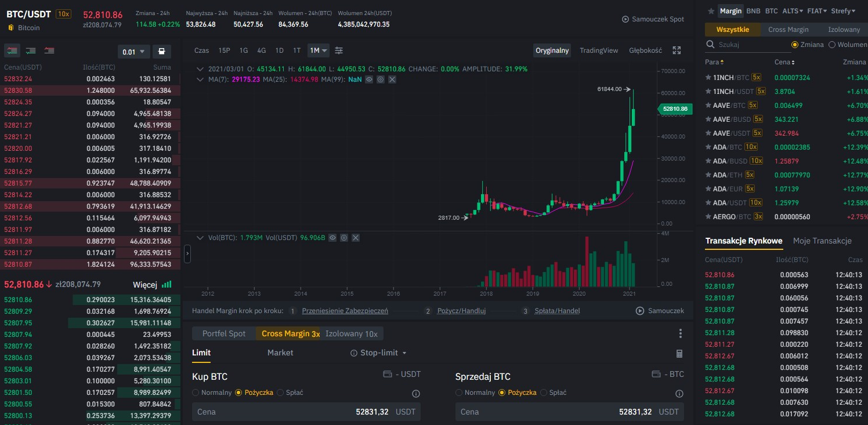Open the Samouczek Spot tutorial link
The height and width of the screenshot is (425, 868).
653,19
